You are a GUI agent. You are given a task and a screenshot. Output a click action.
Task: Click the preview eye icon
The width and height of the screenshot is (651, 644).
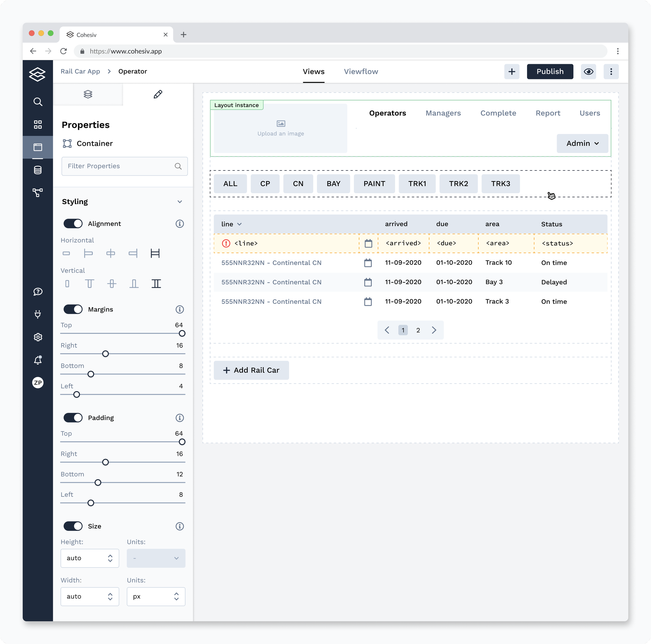click(588, 71)
